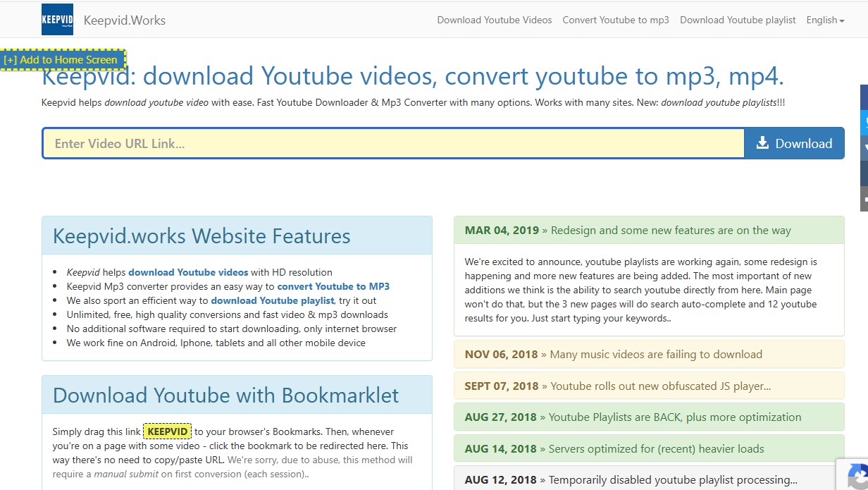Click 'We work fine on Android' list item

[216, 343]
